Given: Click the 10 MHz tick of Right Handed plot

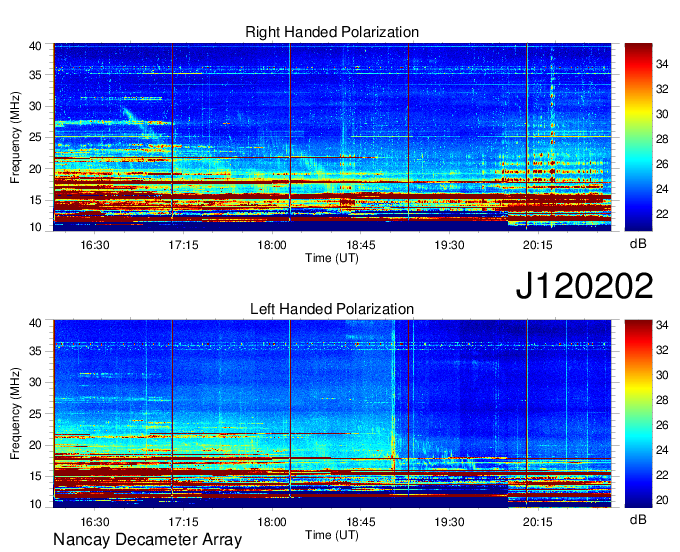Looking at the screenshot, I should pyautogui.click(x=35, y=227).
